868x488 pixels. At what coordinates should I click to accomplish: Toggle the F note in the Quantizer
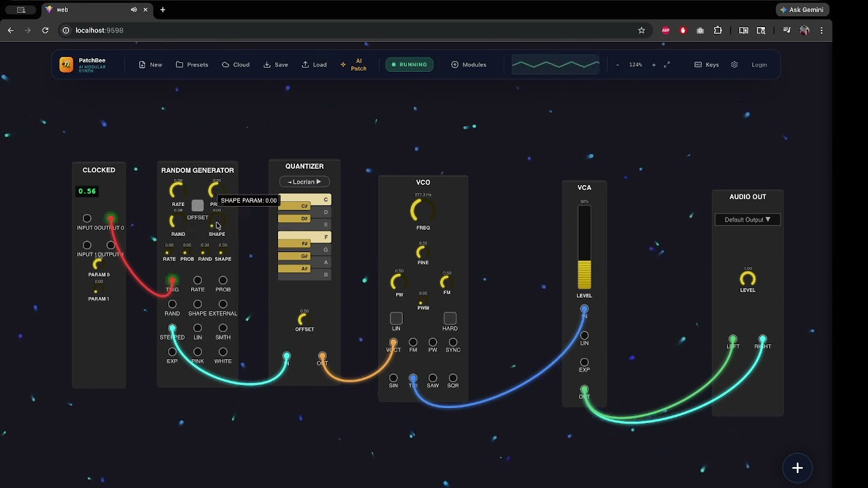(304, 237)
